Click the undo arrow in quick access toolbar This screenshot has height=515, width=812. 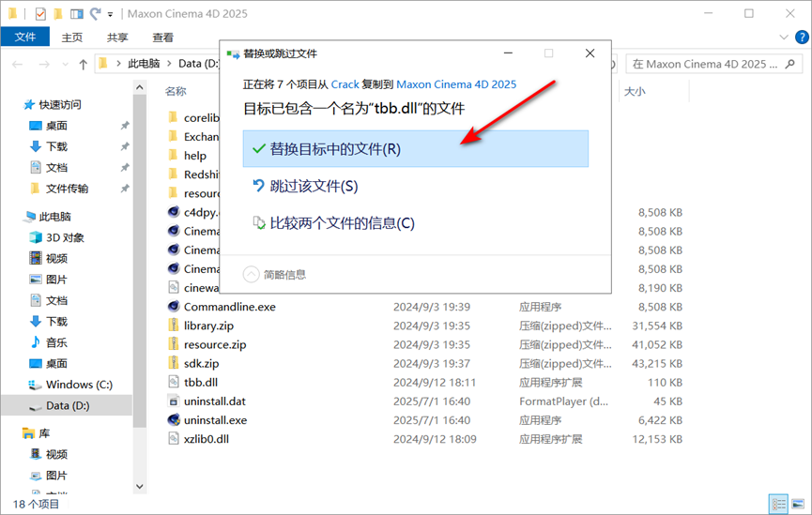pos(96,13)
